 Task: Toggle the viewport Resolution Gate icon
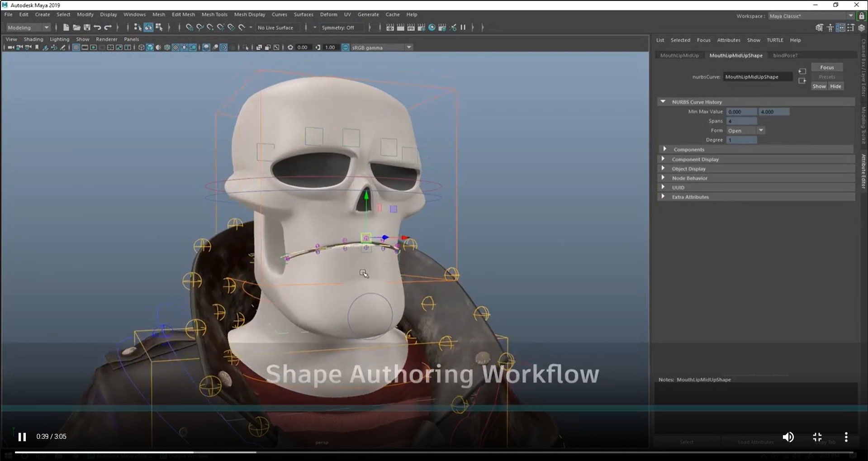93,48
